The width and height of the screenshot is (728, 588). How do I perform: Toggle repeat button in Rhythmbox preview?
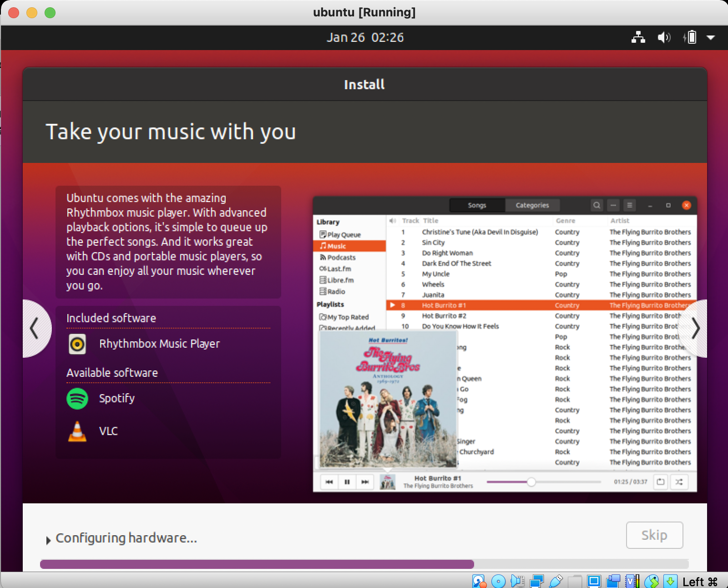(x=661, y=482)
